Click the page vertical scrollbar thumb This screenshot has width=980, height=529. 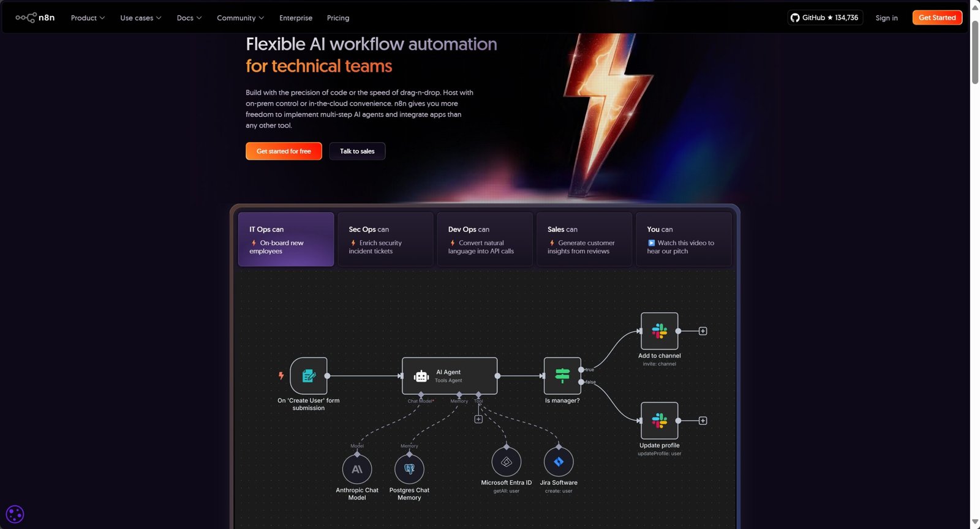(x=975, y=51)
